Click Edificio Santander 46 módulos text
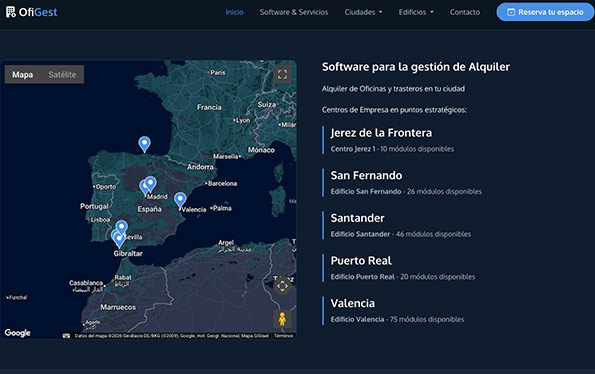Viewport: 595px width, 374px height. pyautogui.click(x=401, y=234)
